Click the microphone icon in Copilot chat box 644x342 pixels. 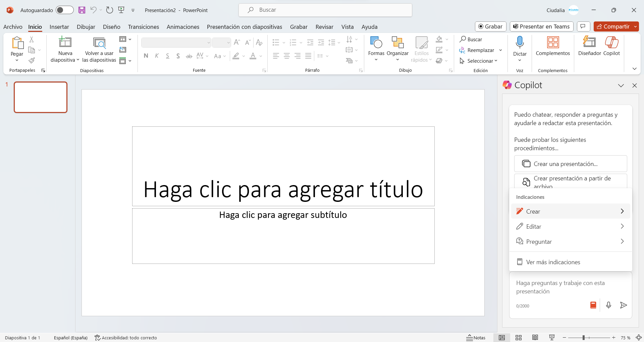tap(608, 305)
